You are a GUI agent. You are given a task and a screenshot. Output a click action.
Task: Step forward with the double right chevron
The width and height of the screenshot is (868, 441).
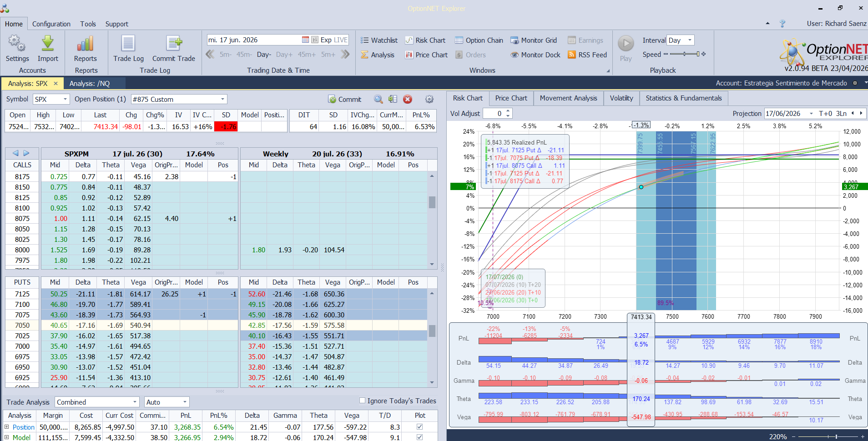345,55
